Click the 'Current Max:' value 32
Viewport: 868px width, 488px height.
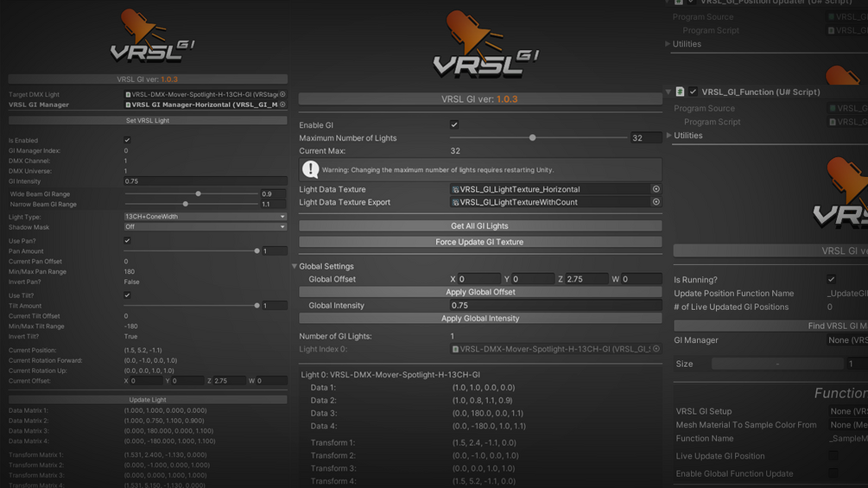coord(455,151)
